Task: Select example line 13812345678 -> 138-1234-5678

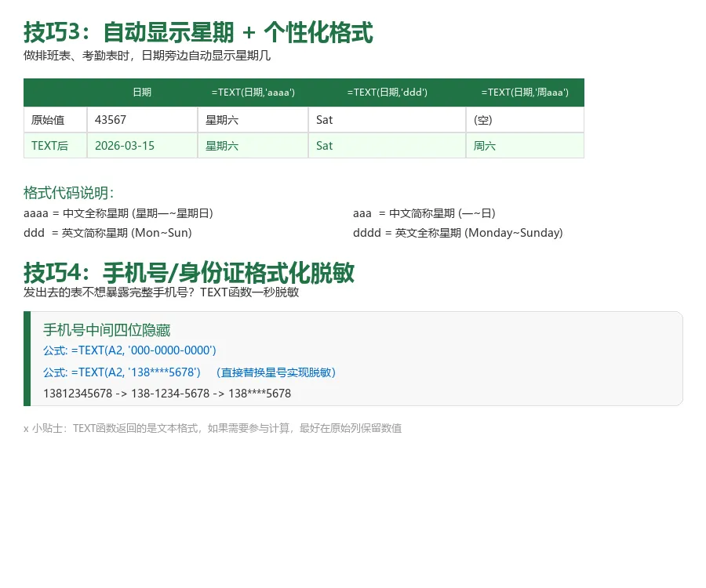Action: pyautogui.click(x=167, y=394)
